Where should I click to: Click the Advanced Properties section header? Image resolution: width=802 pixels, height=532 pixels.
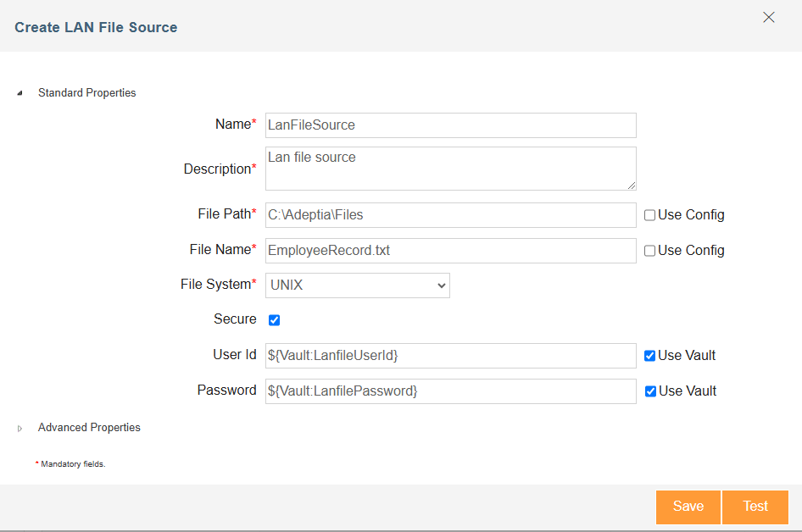click(89, 428)
